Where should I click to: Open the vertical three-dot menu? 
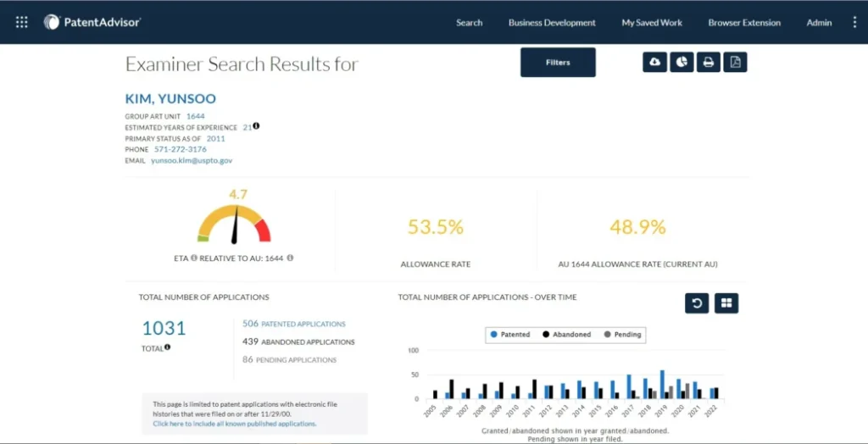(x=854, y=23)
